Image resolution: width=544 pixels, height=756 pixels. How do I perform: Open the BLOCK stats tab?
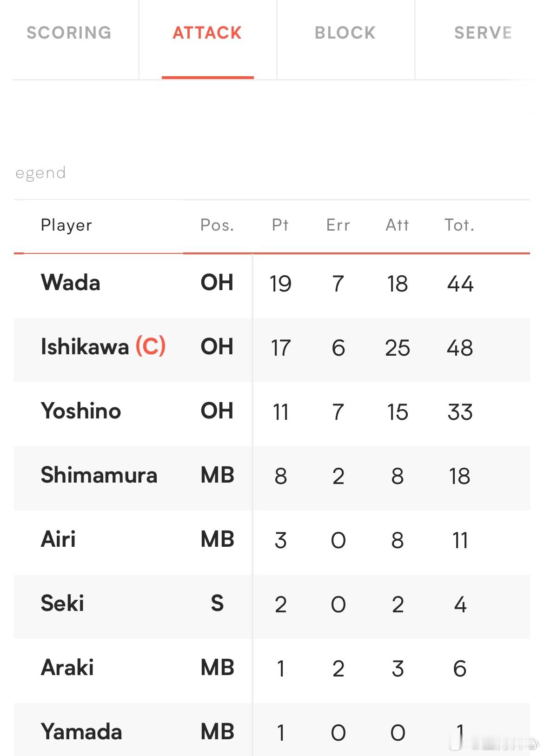point(345,33)
